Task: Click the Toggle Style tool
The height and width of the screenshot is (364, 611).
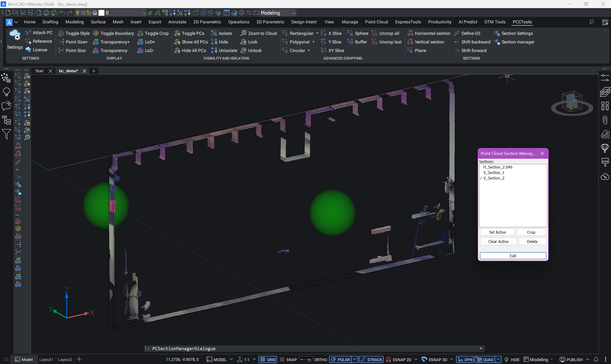Action: (x=74, y=33)
